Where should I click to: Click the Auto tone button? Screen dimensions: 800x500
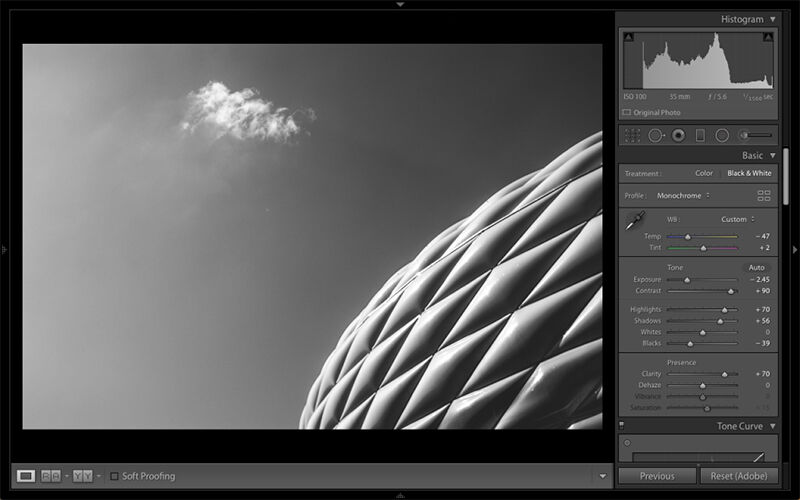point(756,267)
